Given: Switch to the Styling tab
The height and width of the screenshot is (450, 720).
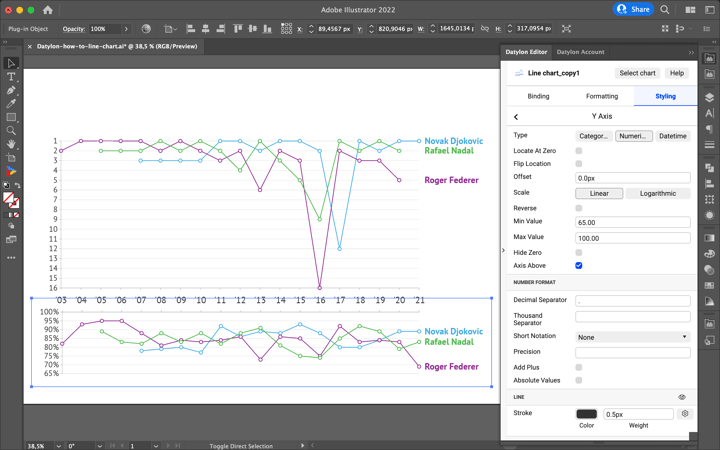Looking at the screenshot, I should (x=665, y=96).
